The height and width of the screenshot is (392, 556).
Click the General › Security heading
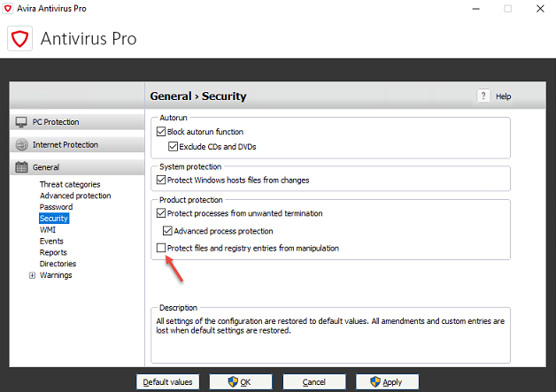click(x=198, y=96)
